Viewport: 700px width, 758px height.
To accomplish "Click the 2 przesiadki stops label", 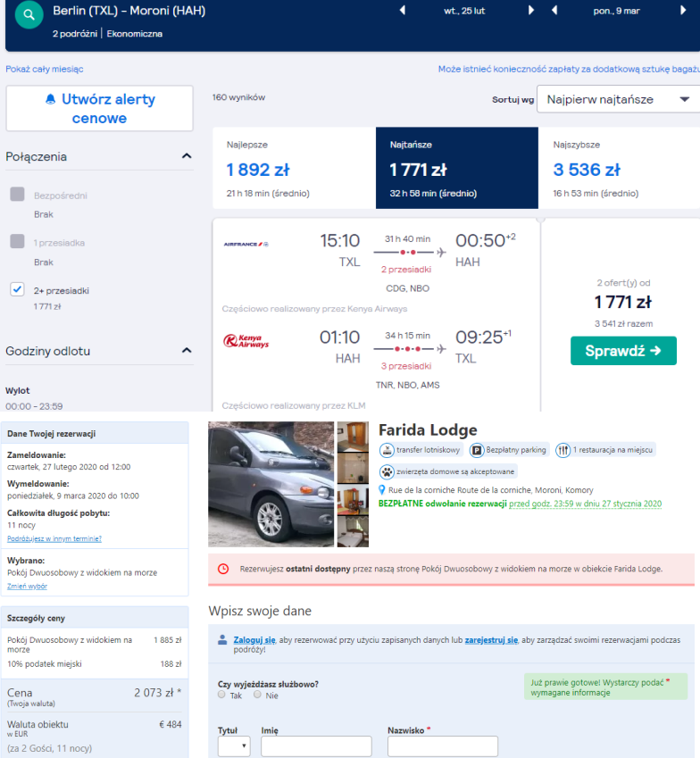I will click(406, 270).
